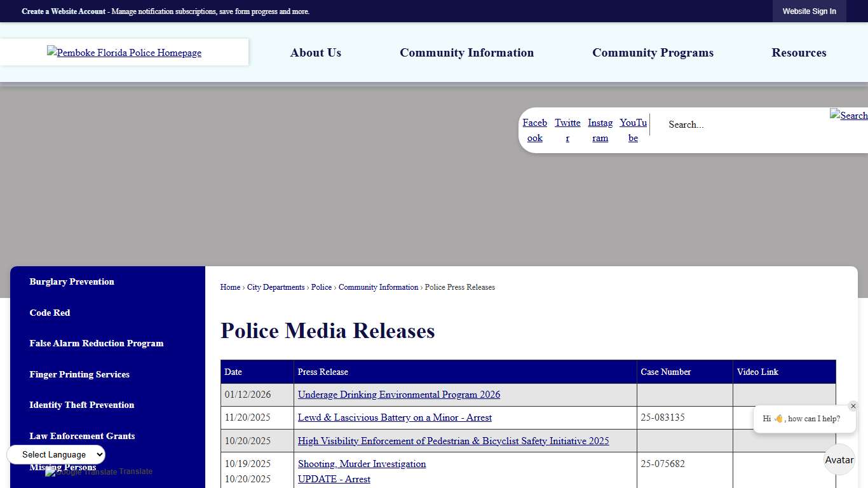
Task: Open the Select Language dropdown
Action: (x=56, y=454)
